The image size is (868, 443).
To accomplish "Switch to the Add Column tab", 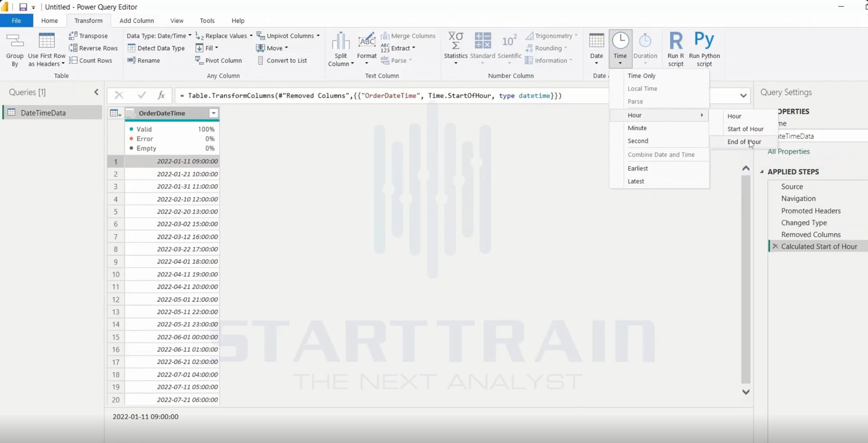I will click(137, 20).
